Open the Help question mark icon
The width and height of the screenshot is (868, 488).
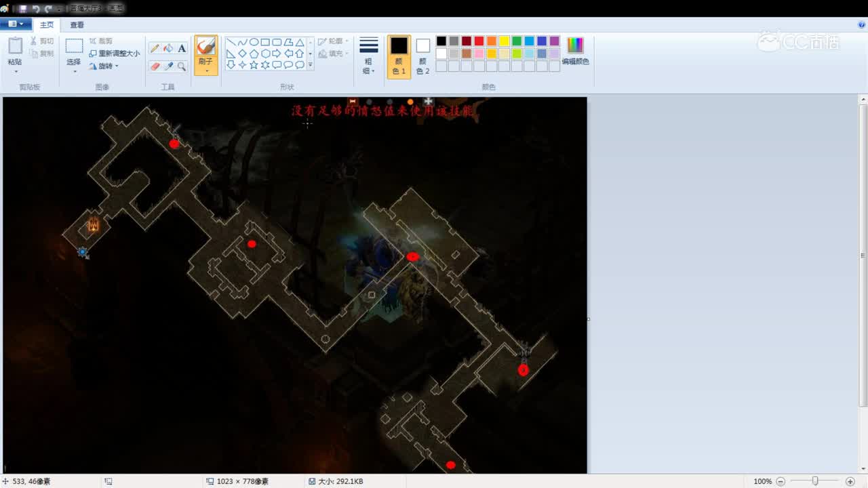(861, 24)
